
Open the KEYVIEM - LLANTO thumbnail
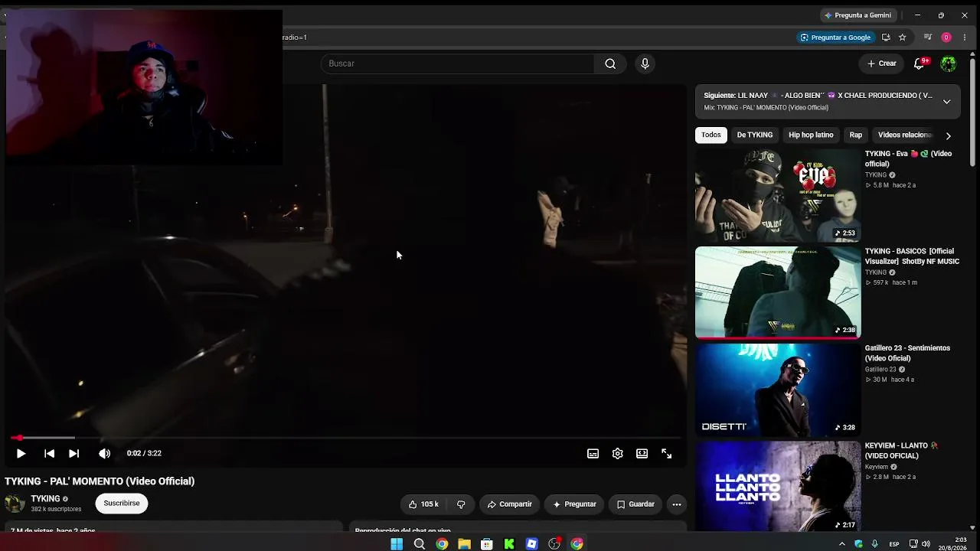pos(778,486)
